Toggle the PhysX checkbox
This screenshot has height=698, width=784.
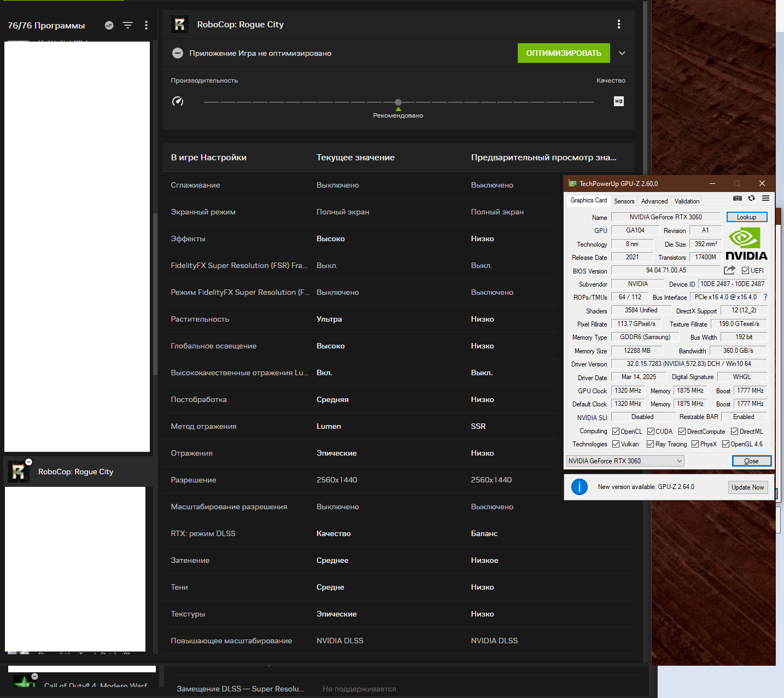click(695, 444)
